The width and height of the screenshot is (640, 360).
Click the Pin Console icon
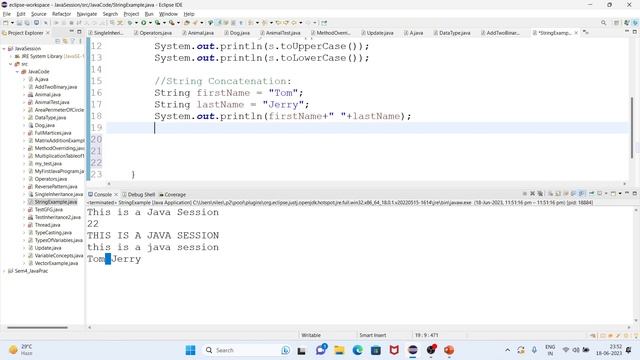tap(591, 193)
